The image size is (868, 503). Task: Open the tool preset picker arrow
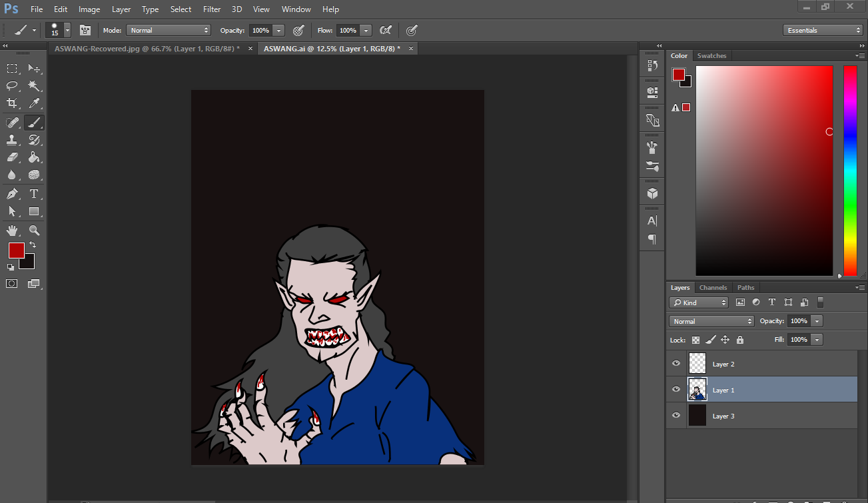[34, 30]
